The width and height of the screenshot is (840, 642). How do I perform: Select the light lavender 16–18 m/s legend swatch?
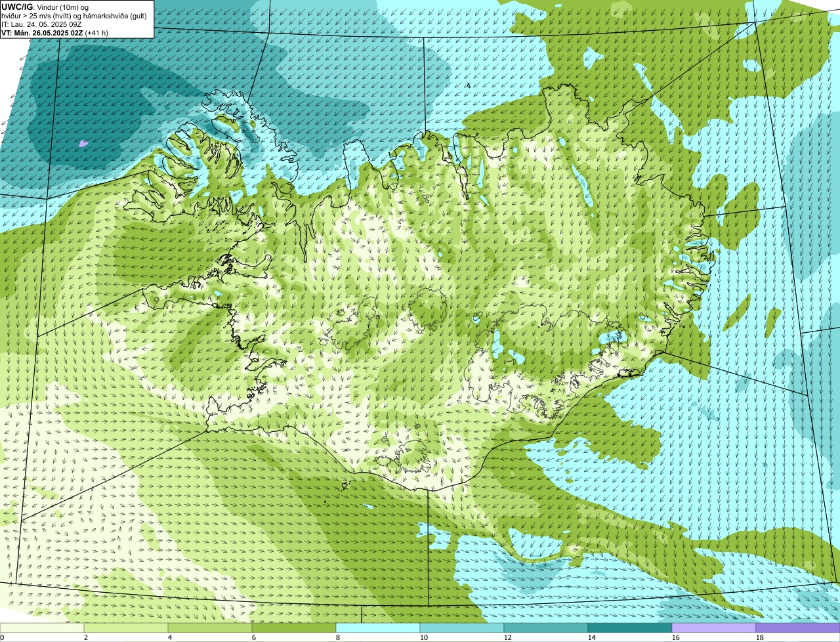[x=714, y=628]
